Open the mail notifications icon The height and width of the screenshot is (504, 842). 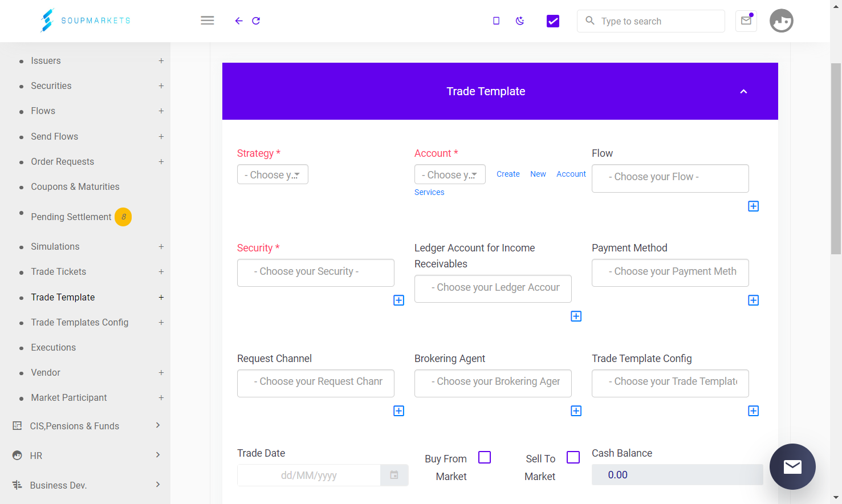[746, 21]
